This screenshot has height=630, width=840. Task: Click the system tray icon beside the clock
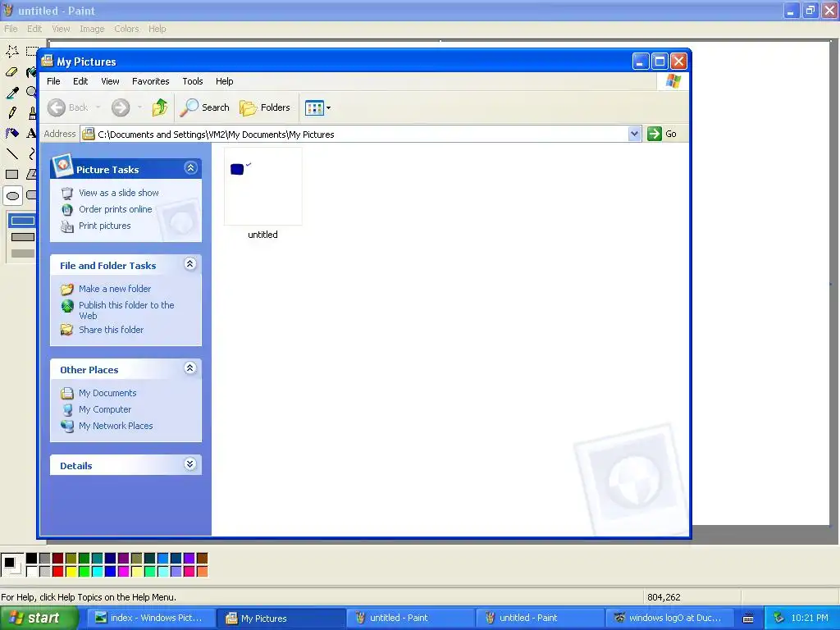[779, 619]
